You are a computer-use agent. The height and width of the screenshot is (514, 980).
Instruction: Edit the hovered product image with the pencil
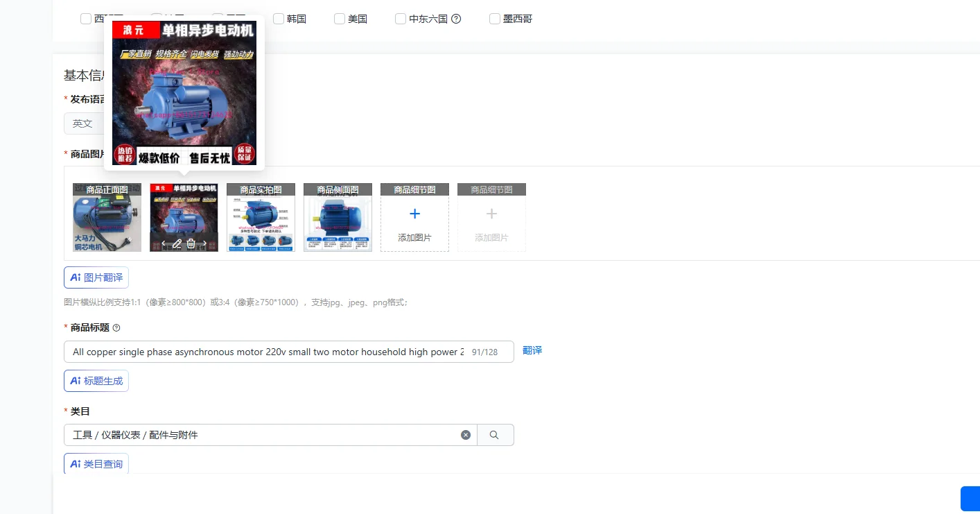click(x=177, y=243)
